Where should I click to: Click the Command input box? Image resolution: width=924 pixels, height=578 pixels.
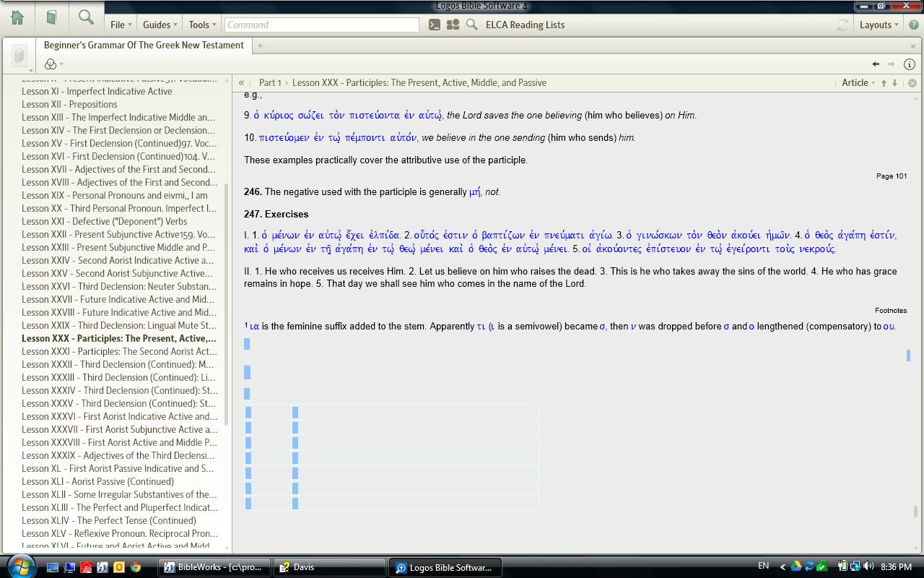[x=321, y=25]
